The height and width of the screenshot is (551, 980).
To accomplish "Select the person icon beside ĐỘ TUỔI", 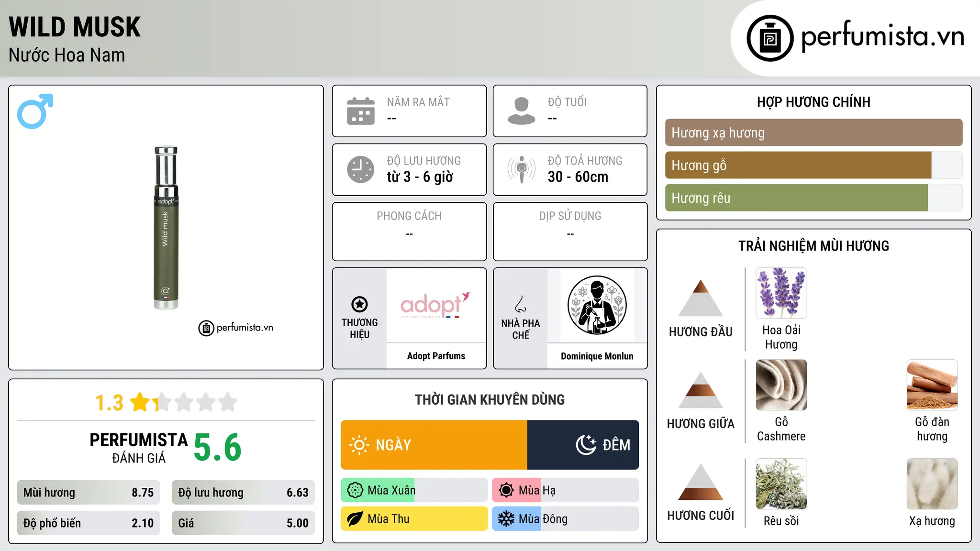I will pos(522,111).
